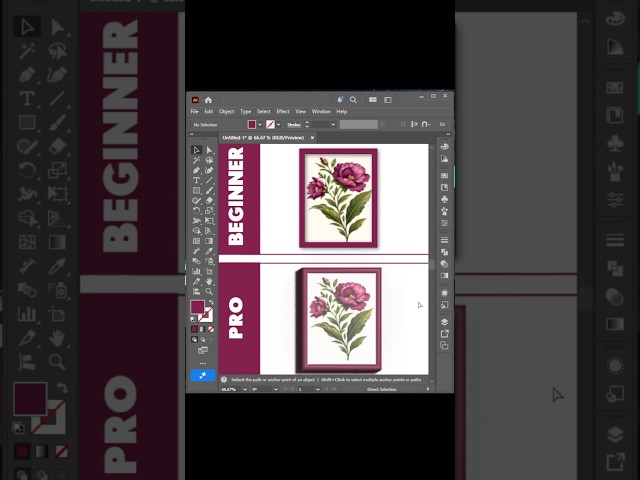Open stroke color dropdown in control bar
The width and height of the screenshot is (640, 480).
(278, 124)
